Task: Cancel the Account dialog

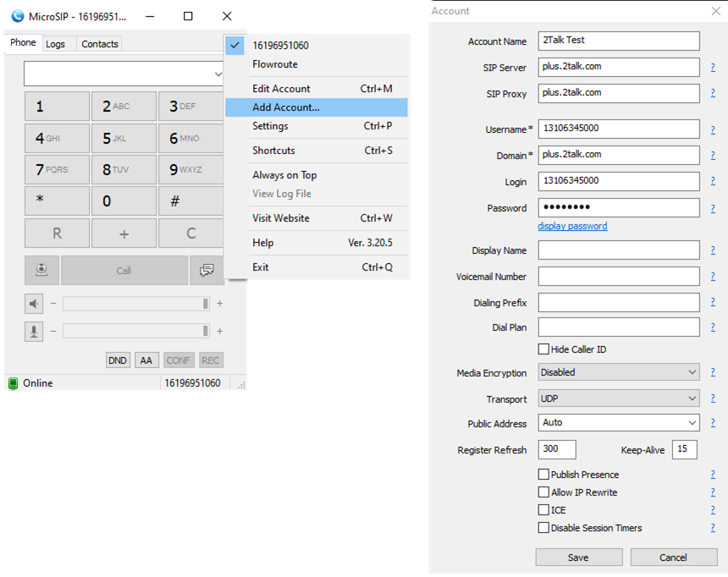Action: pyautogui.click(x=673, y=557)
